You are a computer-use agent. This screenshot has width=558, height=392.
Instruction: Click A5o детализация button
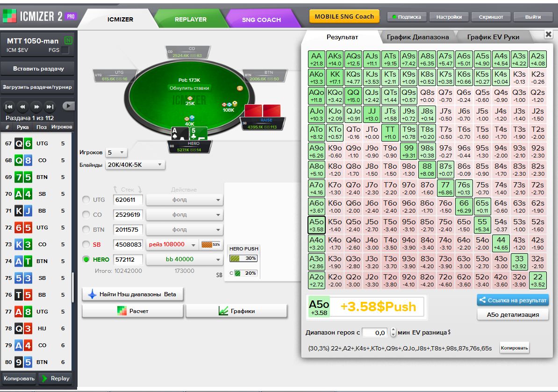tap(513, 314)
